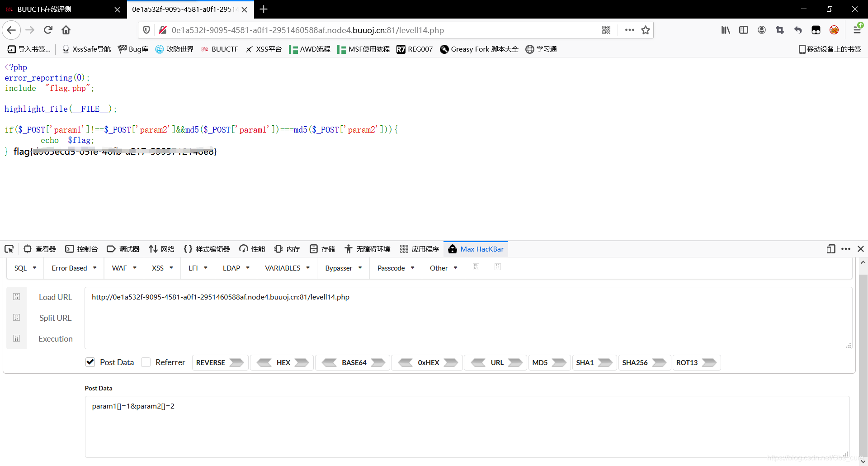Click the Execution button in HackBar
This screenshot has height=466, width=868.
(55, 338)
